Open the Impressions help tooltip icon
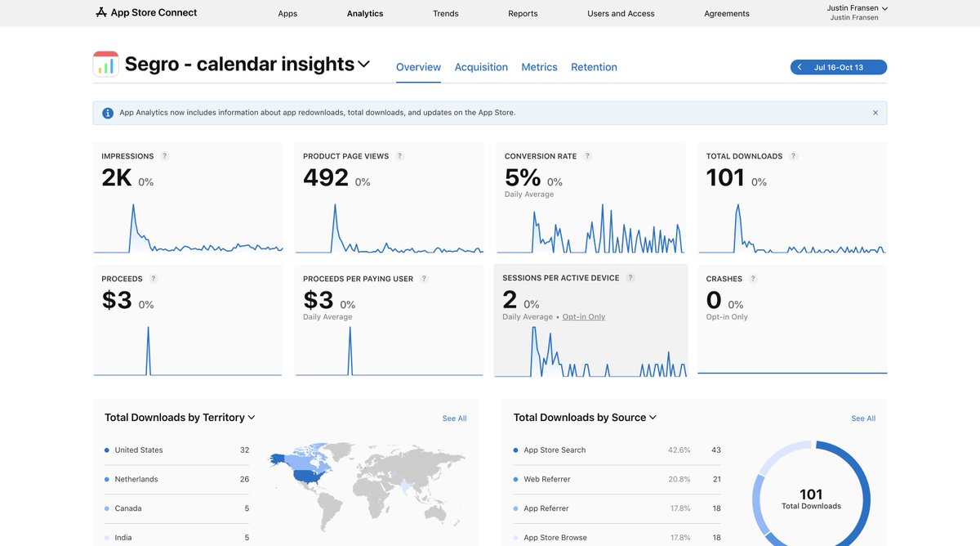Viewport: 980px width, 546px height. [163, 155]
